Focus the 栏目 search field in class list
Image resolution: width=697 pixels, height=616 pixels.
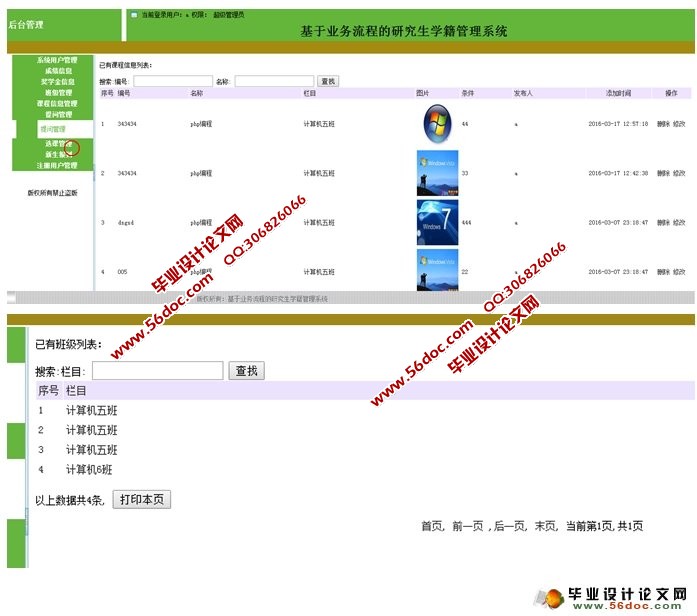coord(157,371)
